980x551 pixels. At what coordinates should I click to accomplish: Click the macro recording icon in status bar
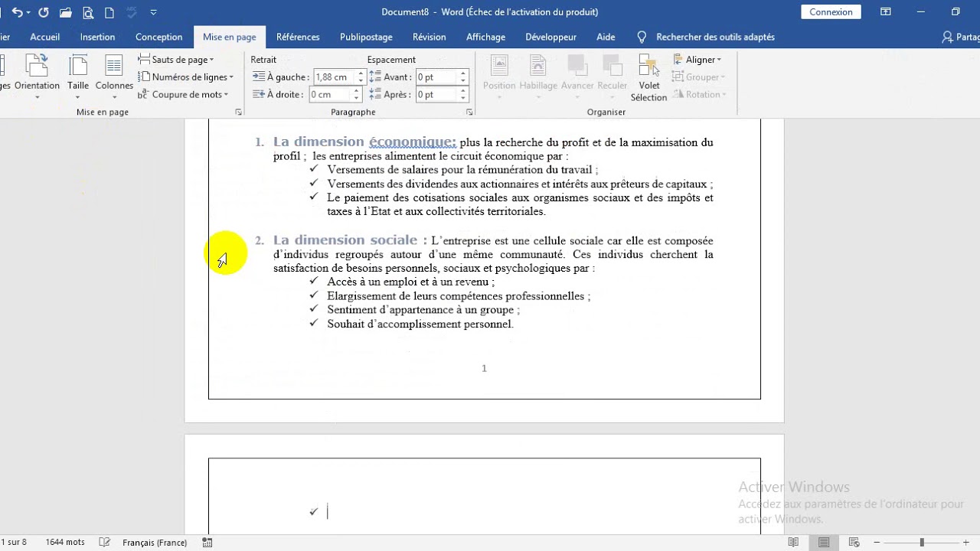[x=207, y=542]
